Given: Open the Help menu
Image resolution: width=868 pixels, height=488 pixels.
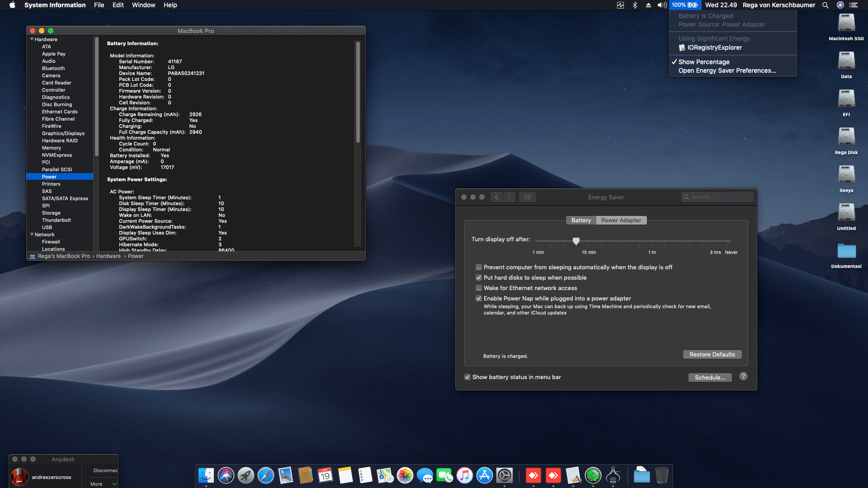Looking at the screenshot, I should pyautogui.click(x=170, y=5).
